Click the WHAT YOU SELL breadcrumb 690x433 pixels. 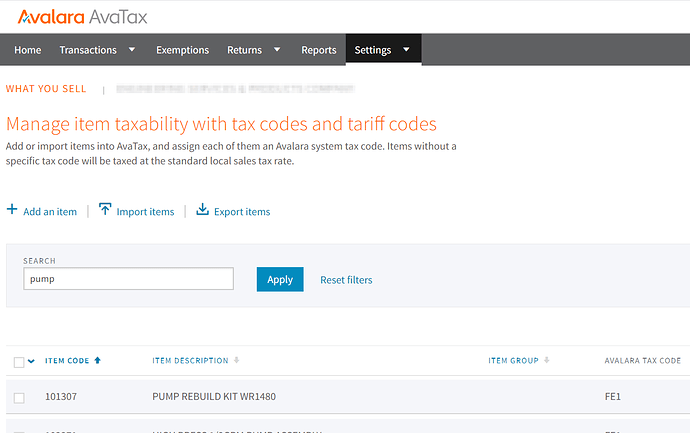(x=46, y=89)
